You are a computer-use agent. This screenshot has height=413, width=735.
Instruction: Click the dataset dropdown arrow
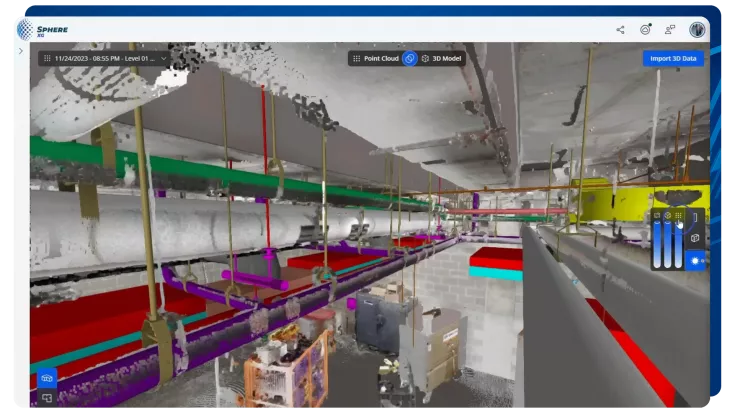(x=163, y=59)
